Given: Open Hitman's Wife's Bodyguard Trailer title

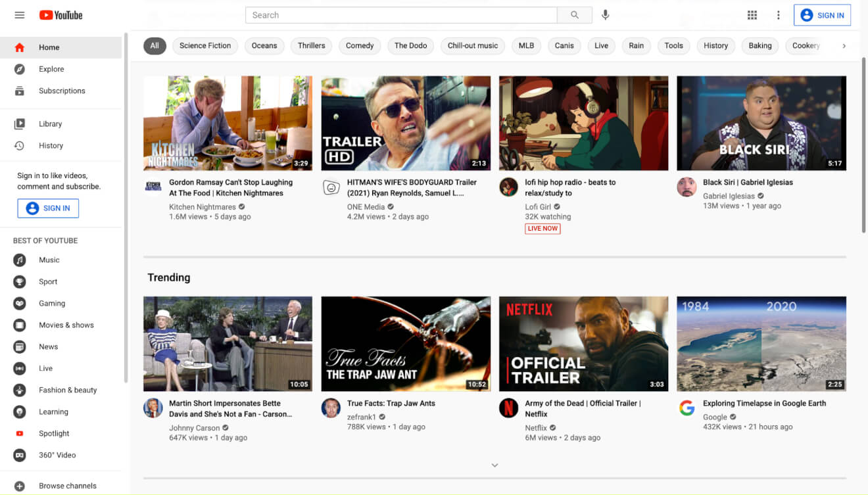Looking at the screenshot, I should [x=412, y=187].
